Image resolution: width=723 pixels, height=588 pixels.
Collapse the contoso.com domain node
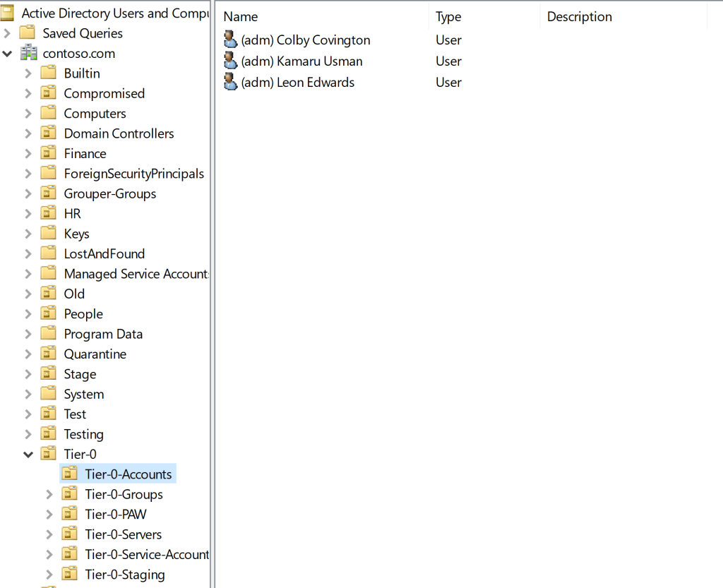(x=7, y=54)
